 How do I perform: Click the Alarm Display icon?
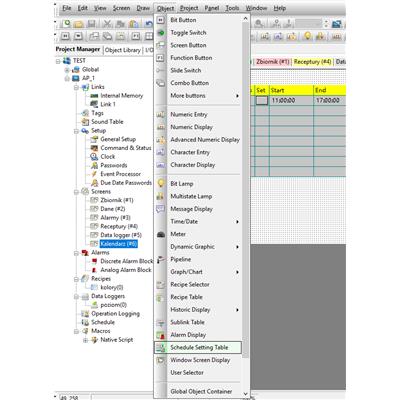[161, 335]
